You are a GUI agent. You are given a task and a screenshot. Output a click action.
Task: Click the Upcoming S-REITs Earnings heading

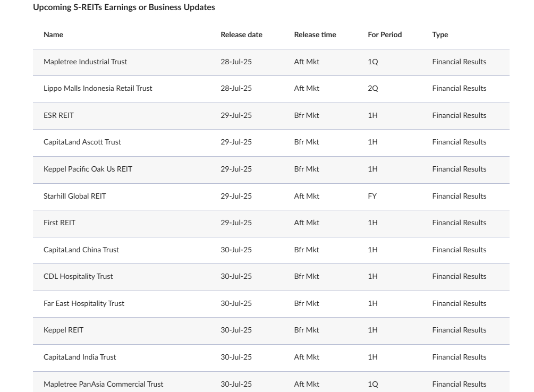tap(124, 7)
